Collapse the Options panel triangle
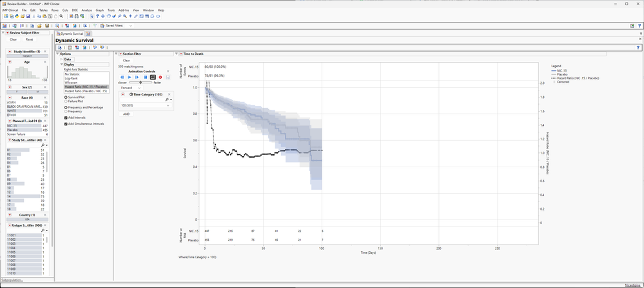The height and width of the screenshot is (288, 644). [x=58, y=54]
